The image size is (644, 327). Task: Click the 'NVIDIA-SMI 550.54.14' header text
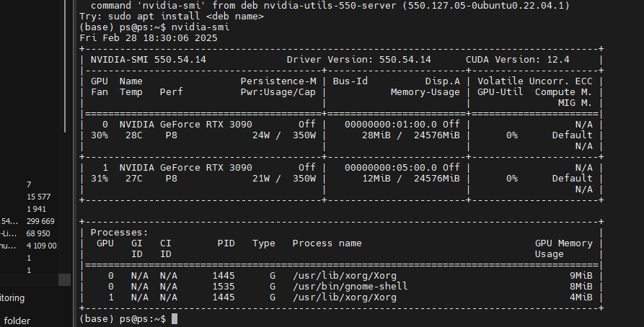(x=149, y=60)
